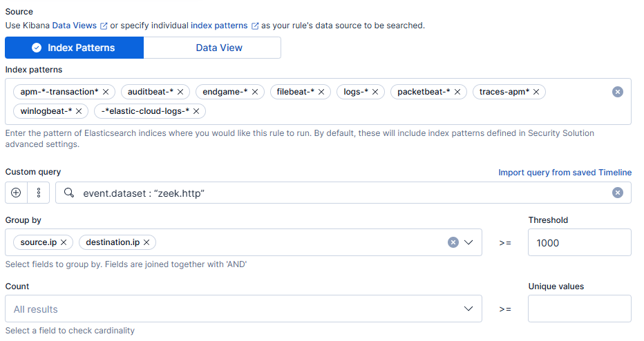644x341 pixels.
Task: Remove the endgame-* pattern tag
Action: (x=255, y=92)
